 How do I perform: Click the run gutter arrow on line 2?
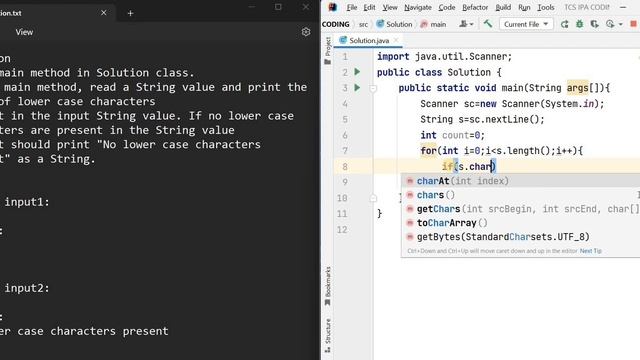tap(357, 72)
